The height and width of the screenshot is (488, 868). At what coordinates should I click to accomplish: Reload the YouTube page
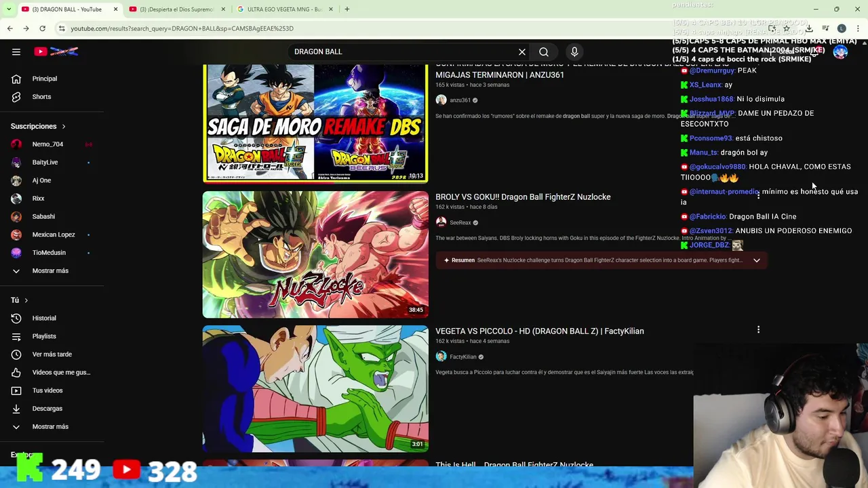(x=42, y=28)
